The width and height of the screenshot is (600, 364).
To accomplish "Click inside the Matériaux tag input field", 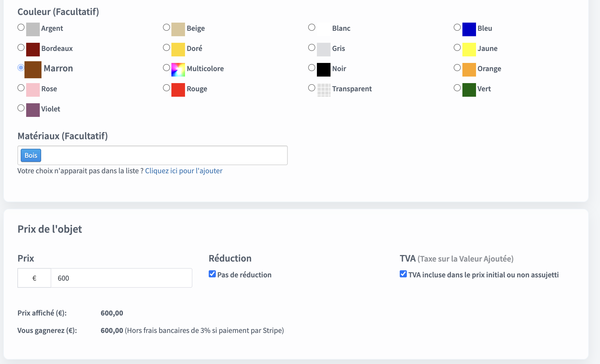I will pos(163,155).
